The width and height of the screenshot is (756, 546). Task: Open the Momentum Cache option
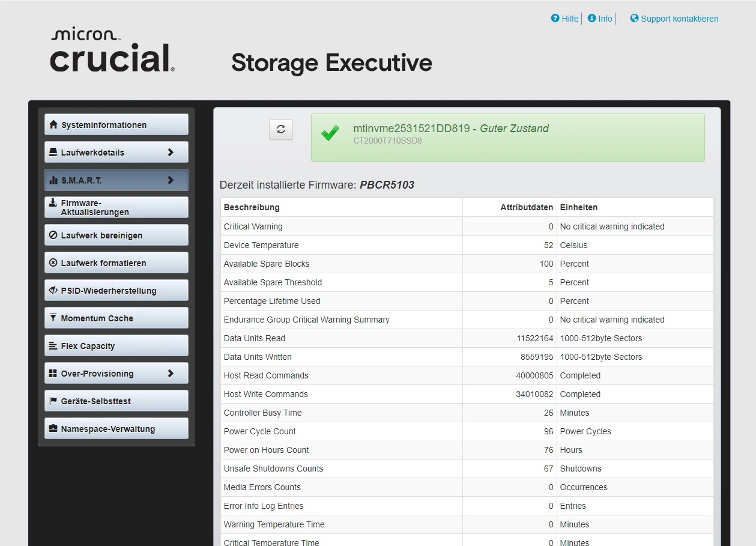(116, 318)
